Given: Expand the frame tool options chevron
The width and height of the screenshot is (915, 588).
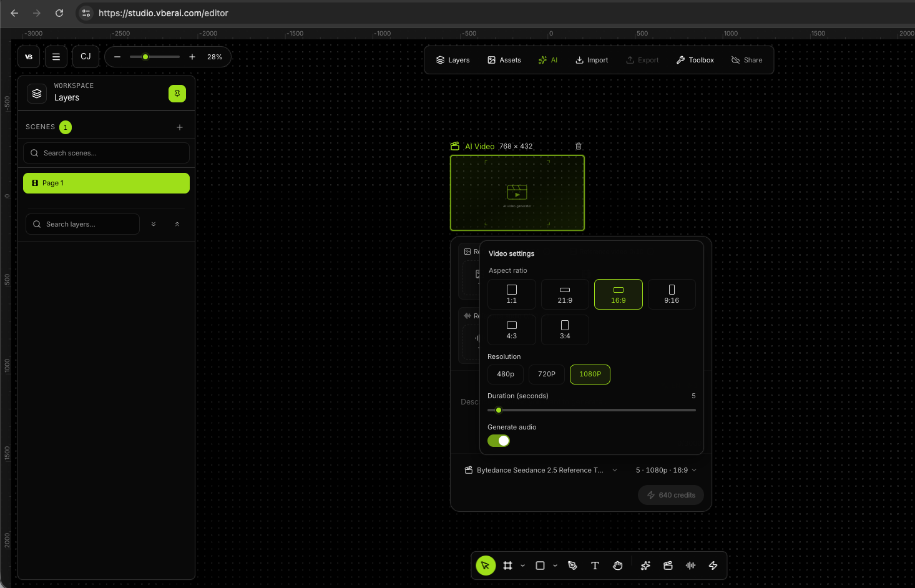Looking at the screenshot, I should [x=523, y=566].
